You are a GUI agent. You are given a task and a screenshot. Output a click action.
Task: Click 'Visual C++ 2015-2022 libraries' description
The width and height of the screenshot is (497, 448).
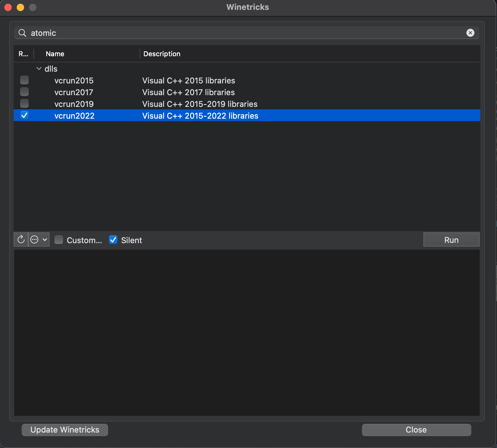point(200,116)
